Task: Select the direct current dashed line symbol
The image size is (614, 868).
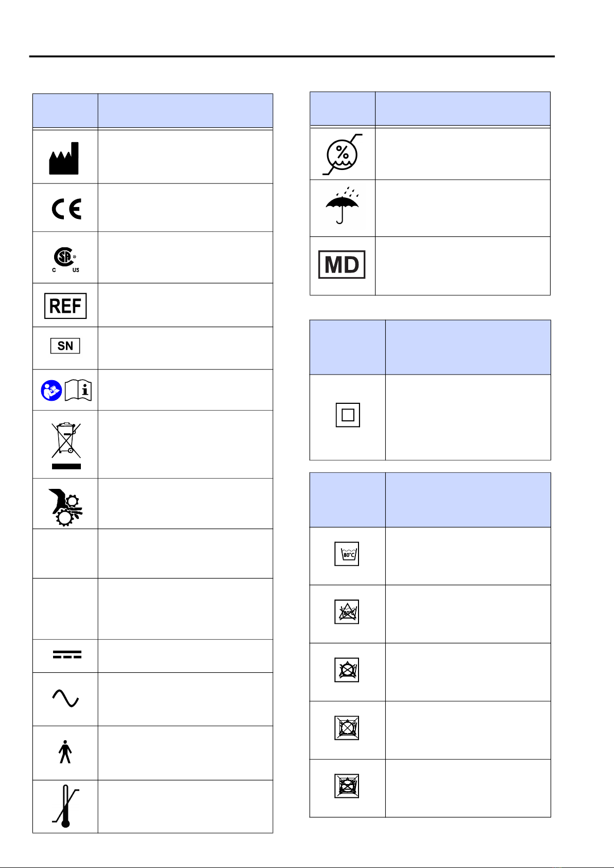Action: pyautogui.click(x=66, y=655)
